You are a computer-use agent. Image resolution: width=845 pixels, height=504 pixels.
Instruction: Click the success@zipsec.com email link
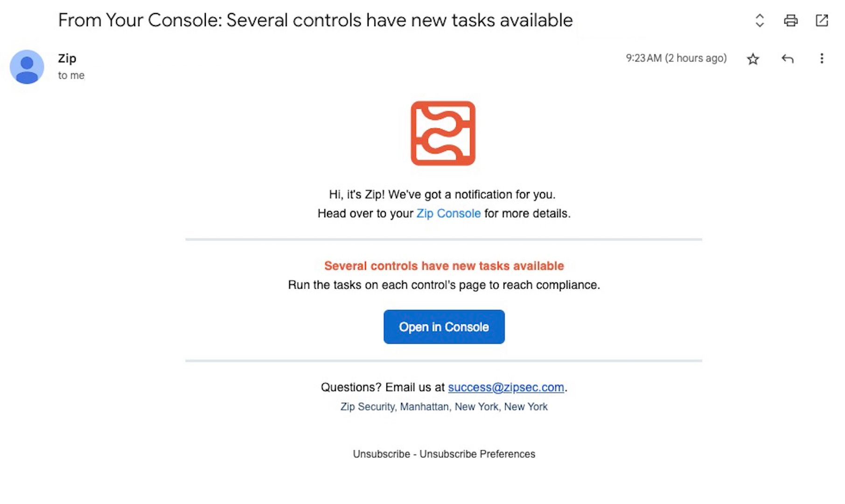(x=506, y=387)
